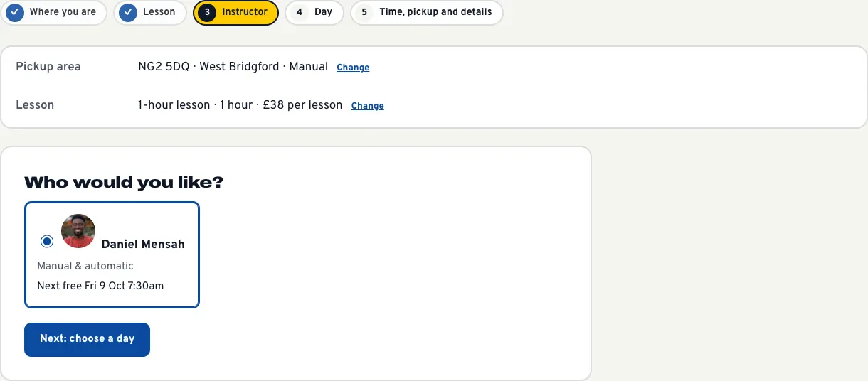Open the Time, pickup and details step
The image size is (868, 381).
click(427, 12)
